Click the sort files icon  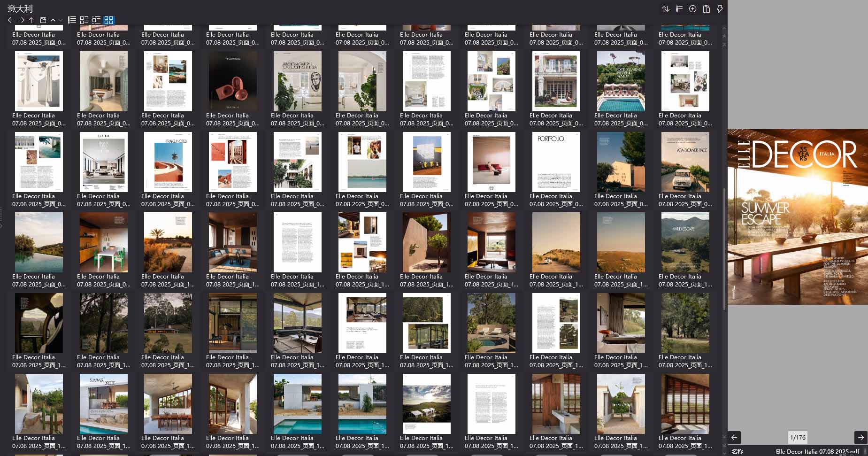(x=665, y=8)
